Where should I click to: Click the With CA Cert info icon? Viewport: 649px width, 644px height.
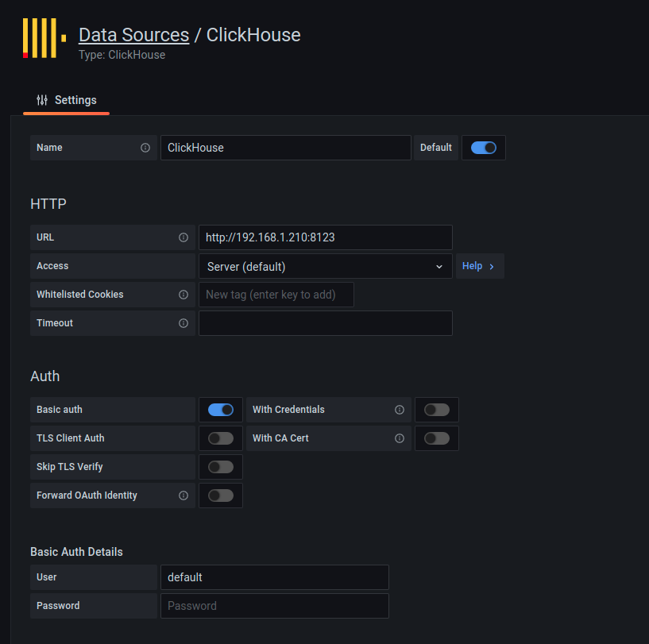coord(399,438)
